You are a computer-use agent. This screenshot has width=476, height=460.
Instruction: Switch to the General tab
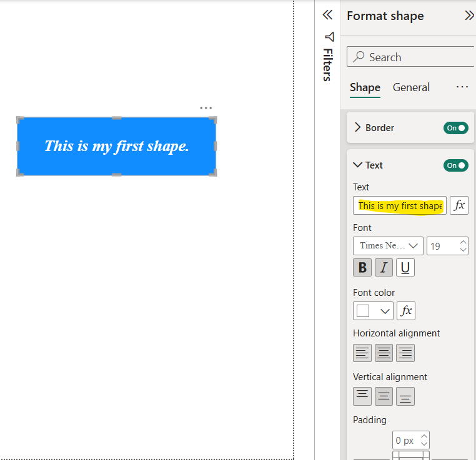(x=411, y=87)
